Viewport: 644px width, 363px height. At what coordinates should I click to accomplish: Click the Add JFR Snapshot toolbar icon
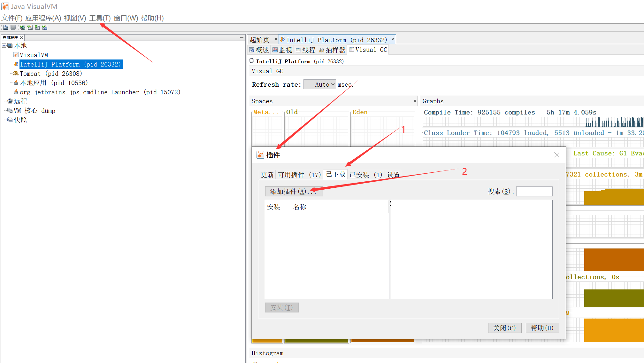click(x=45, y=28)
